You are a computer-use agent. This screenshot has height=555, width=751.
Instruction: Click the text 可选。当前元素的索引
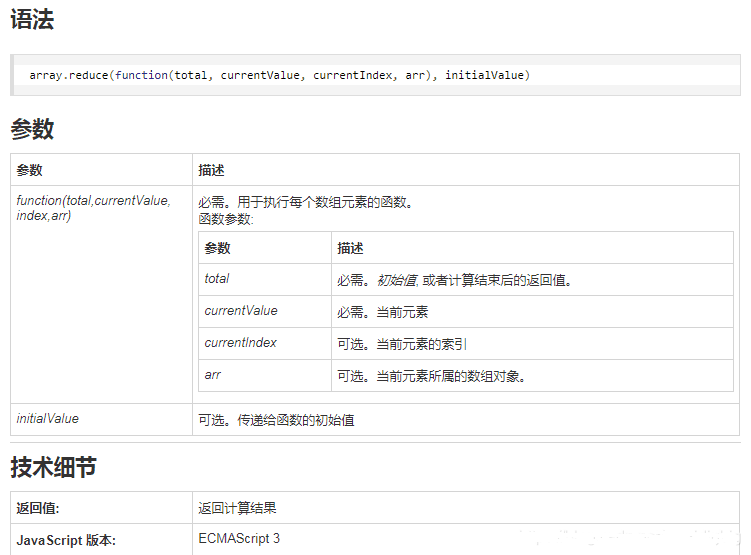click(x=402, y=344)
